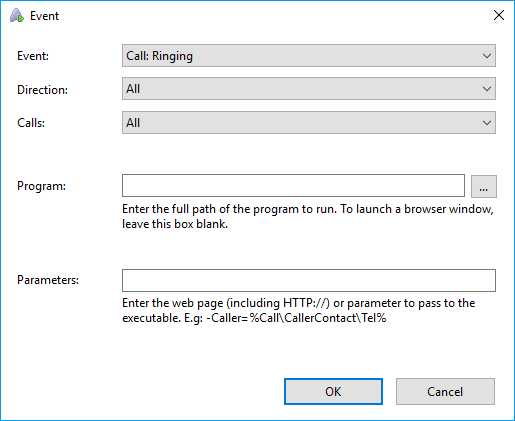Focus the Program path text box
Image resolution: width=515 pixels, height=421 pixels.
point(293,185)
